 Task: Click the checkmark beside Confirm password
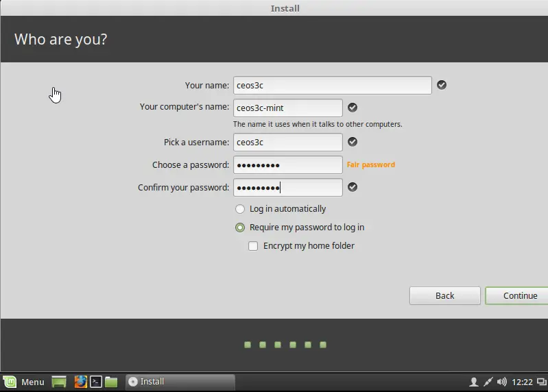point(353,187)
